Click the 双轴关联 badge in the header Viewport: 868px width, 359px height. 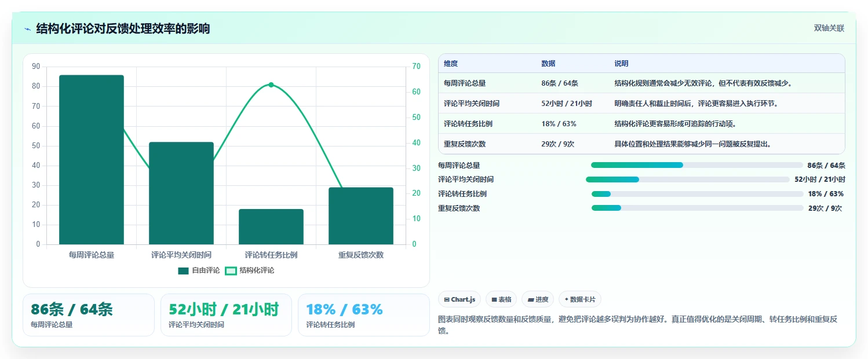point(829,28)
